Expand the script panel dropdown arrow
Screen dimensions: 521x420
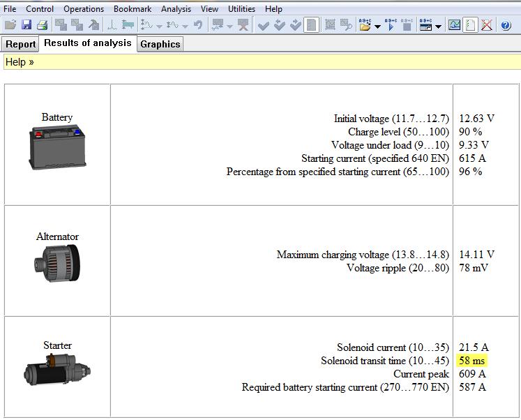[438, 27]
